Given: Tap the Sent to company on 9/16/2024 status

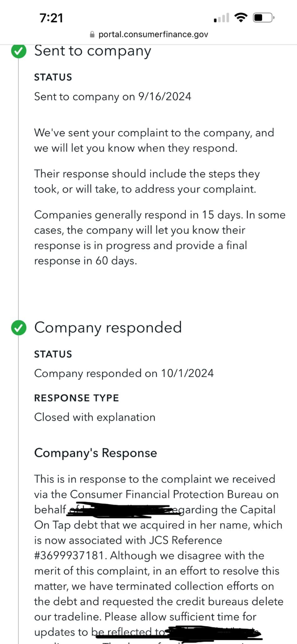Looking at the screenshot, I should point(113,97).
